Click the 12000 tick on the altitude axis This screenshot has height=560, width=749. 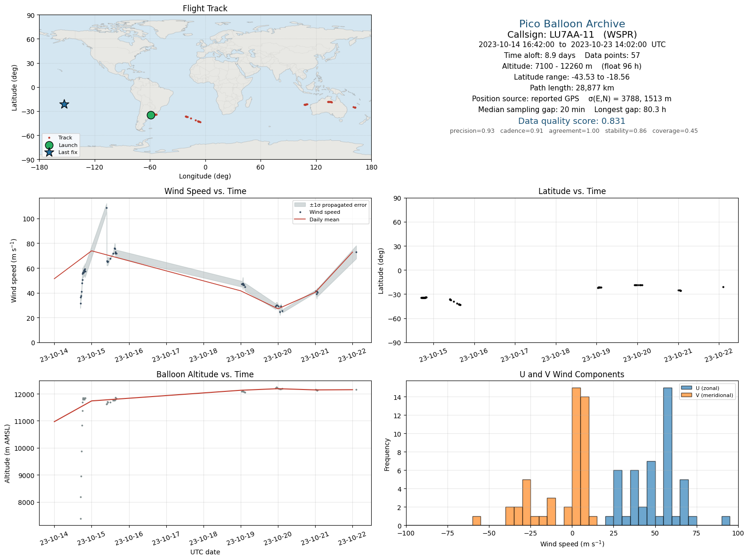[26, 394]
